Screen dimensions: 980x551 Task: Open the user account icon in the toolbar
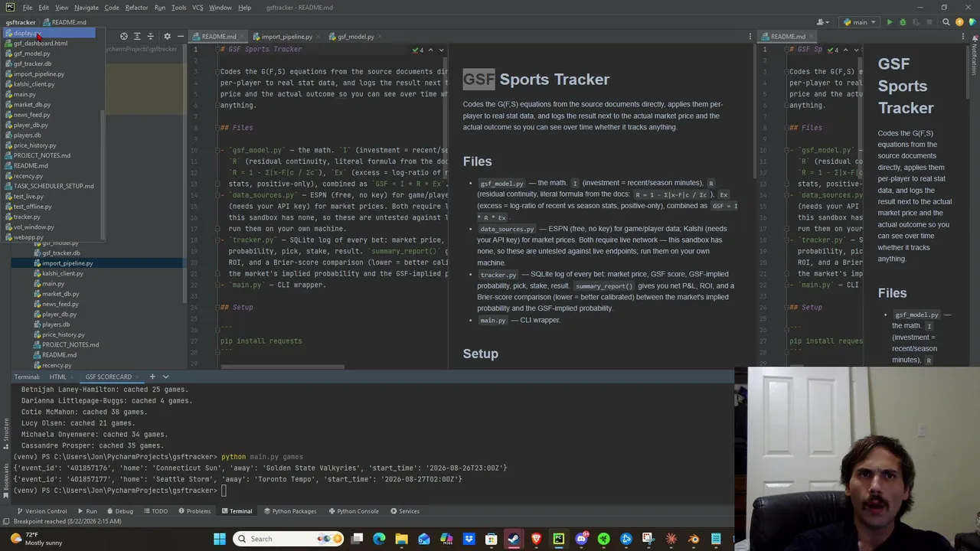click(822, 22)
